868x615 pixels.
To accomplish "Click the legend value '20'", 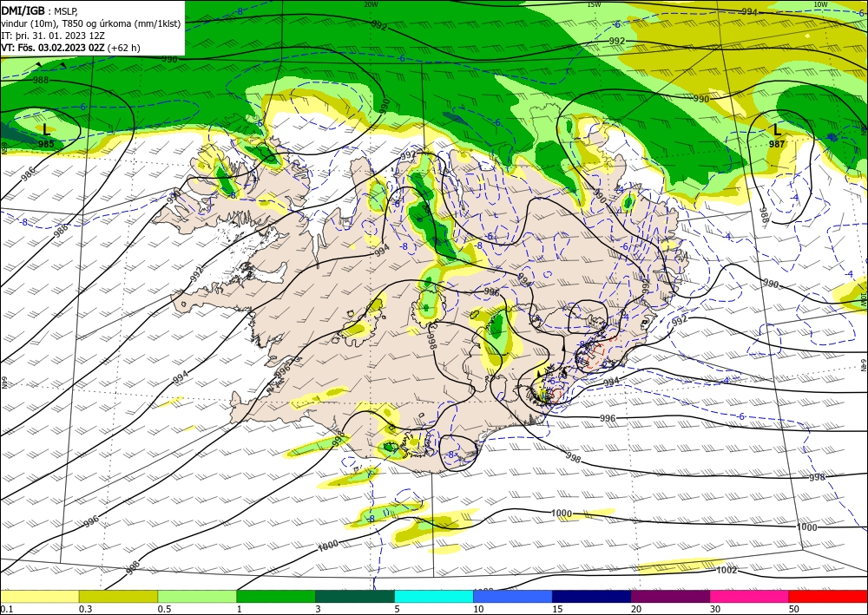I will (x=636, y=609).
